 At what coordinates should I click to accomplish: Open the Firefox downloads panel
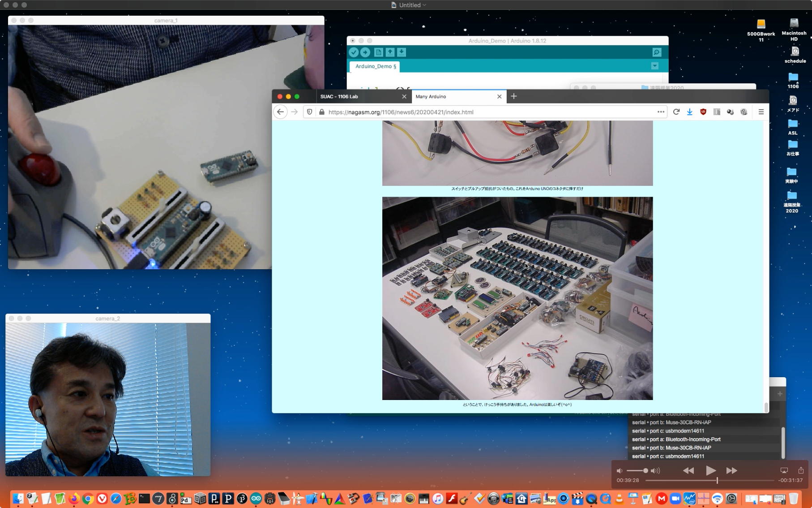(689, 112)
